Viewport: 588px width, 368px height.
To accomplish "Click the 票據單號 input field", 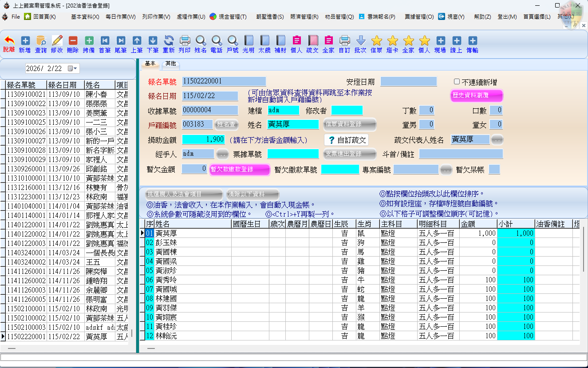I will pyautogui.click(x=293, y=154).
